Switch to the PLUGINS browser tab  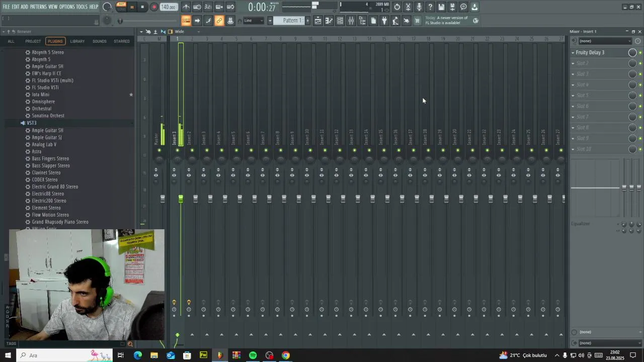click(x=55, y=41)
